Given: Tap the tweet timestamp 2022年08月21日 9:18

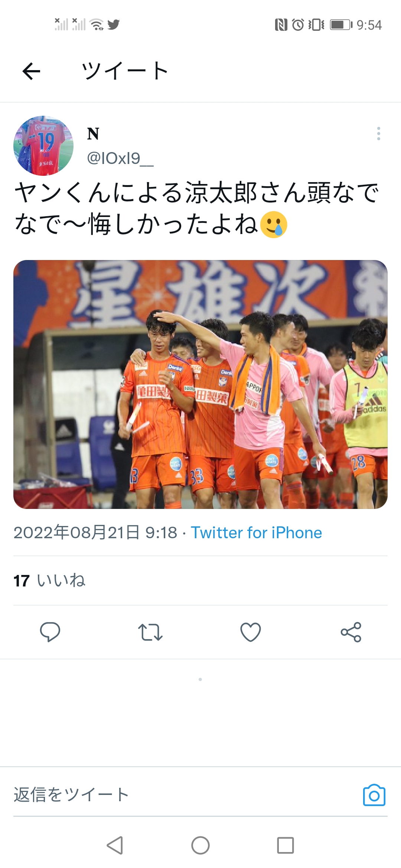Looking at the screenshot, I should tap(95, 533).
